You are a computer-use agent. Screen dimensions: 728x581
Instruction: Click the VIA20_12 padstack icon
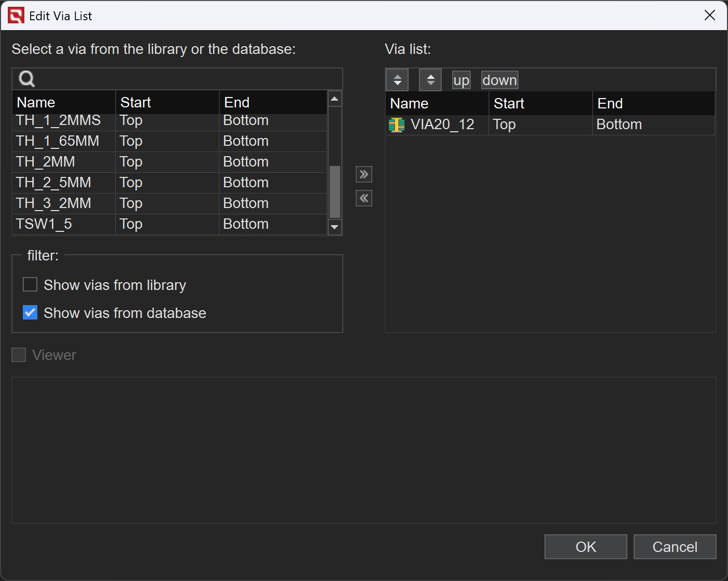pyautogui.click(x=397, y=125)
